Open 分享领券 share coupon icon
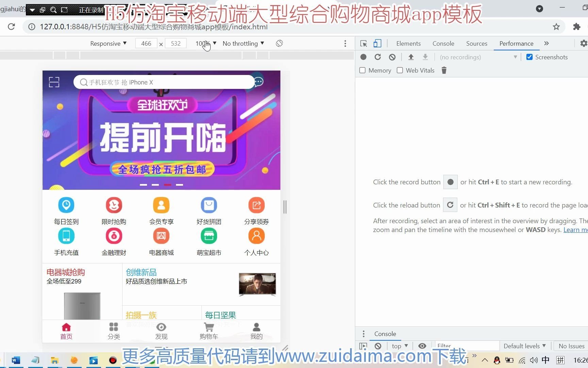Viewport: 588px width, 368px height. [x=257, y=205]
